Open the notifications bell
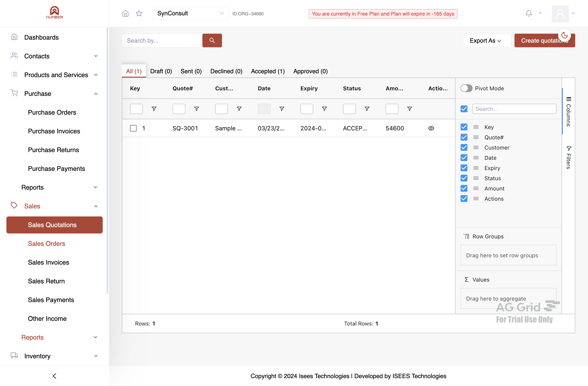 coord(529,13)
